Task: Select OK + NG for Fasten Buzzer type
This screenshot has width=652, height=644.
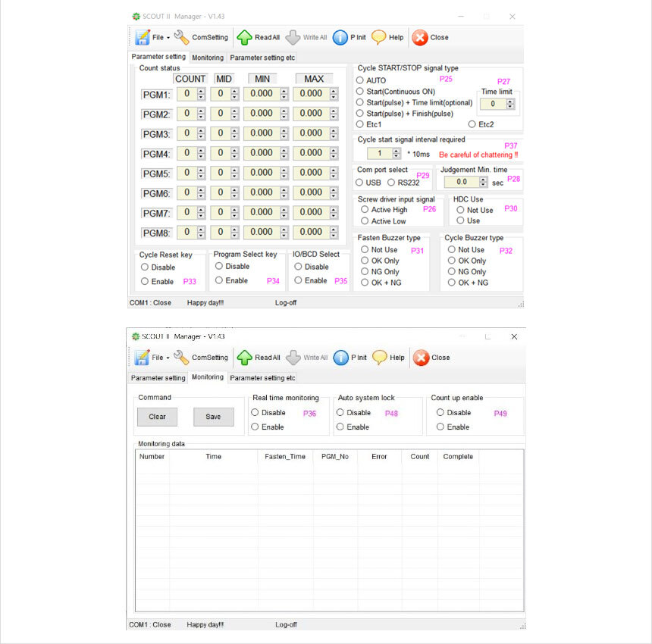Action: click(x=365, y=283)
